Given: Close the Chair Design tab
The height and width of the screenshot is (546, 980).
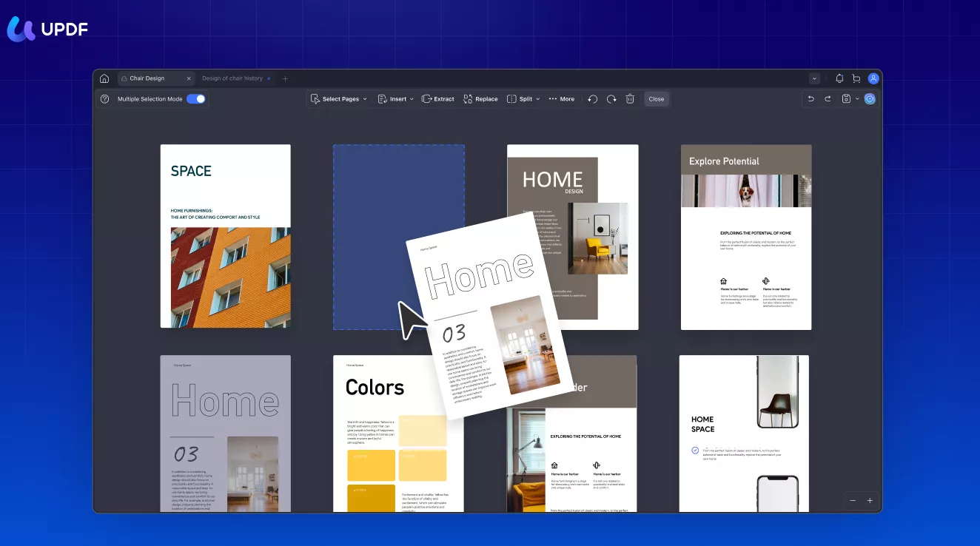Looking at the screenshot, I should click(x=189, y=78).
